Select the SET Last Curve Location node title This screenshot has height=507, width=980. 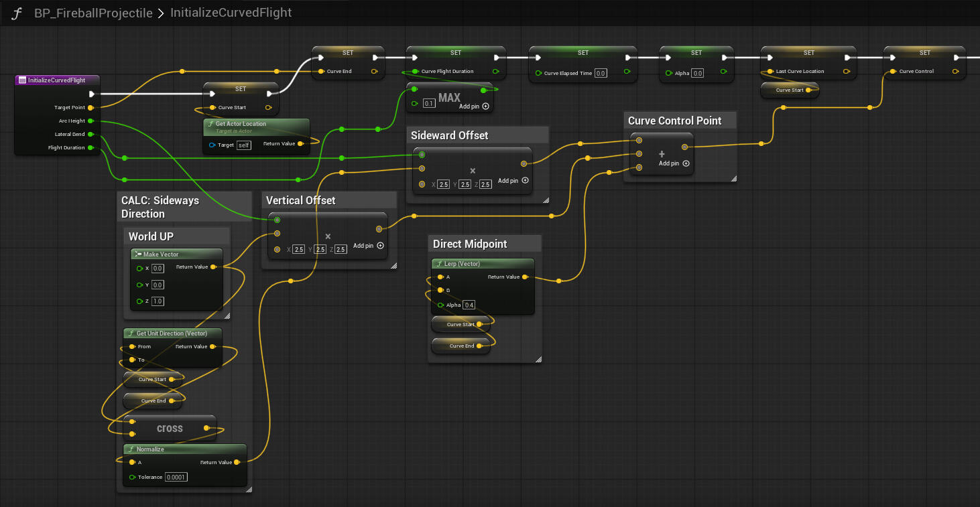pyautogui.click(x=809, y=53)
